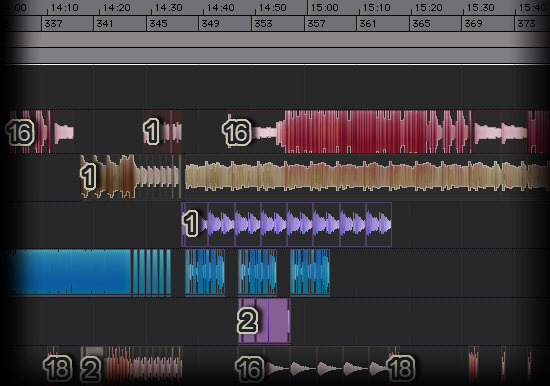This screenshot has width=550, height=386.
Task: Select the blue waveform clip under bar 357
Action: click(310, 272)
